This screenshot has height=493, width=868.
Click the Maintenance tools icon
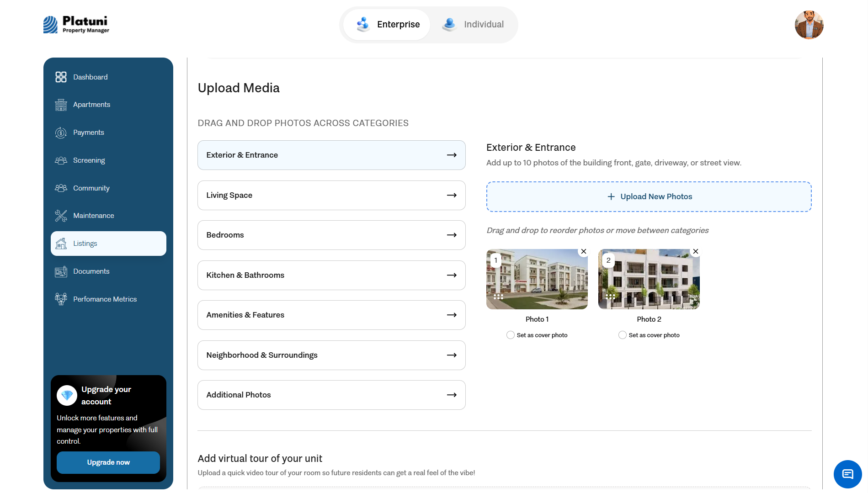(61, 216)
